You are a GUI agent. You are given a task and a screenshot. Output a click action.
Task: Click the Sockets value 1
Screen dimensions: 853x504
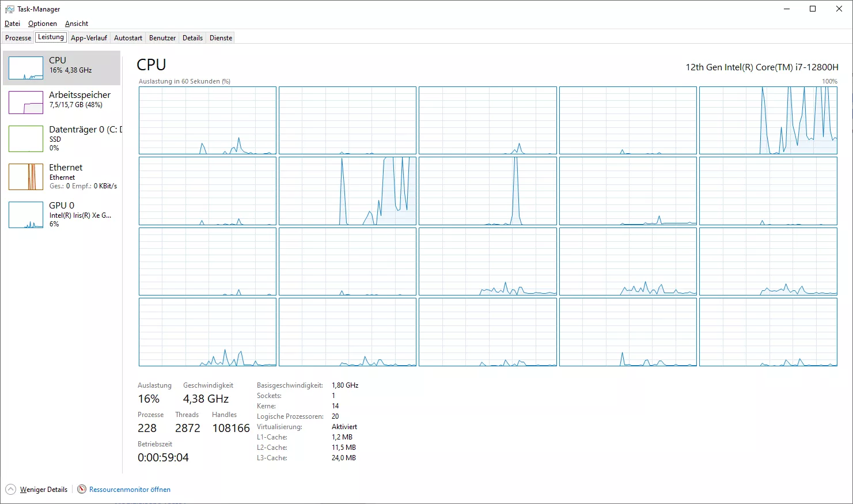tap(333, 396)
